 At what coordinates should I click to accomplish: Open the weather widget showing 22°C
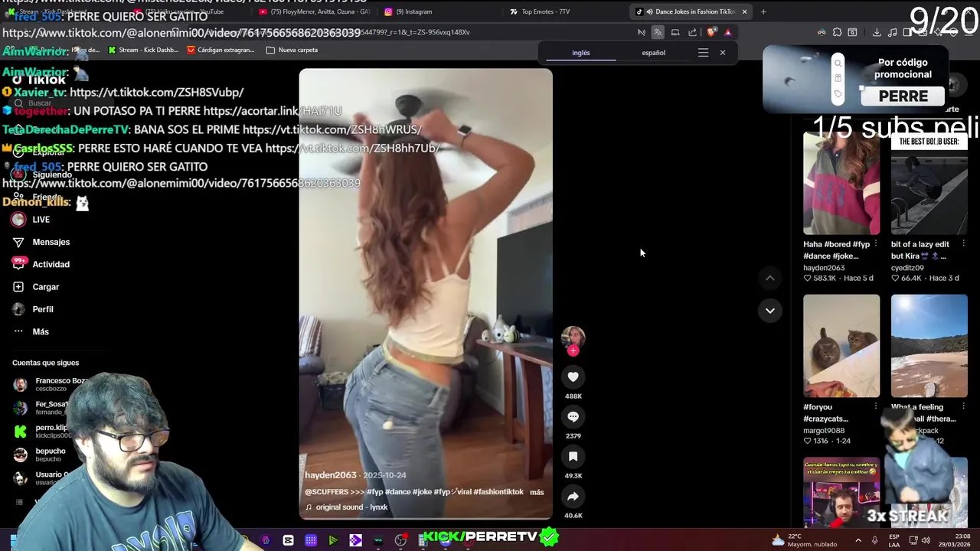point(805,540)
